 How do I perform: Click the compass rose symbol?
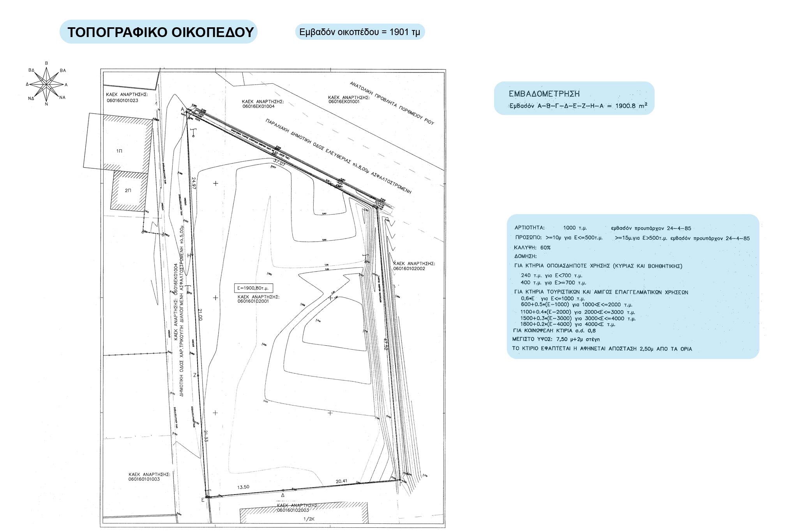pos(47,83)
